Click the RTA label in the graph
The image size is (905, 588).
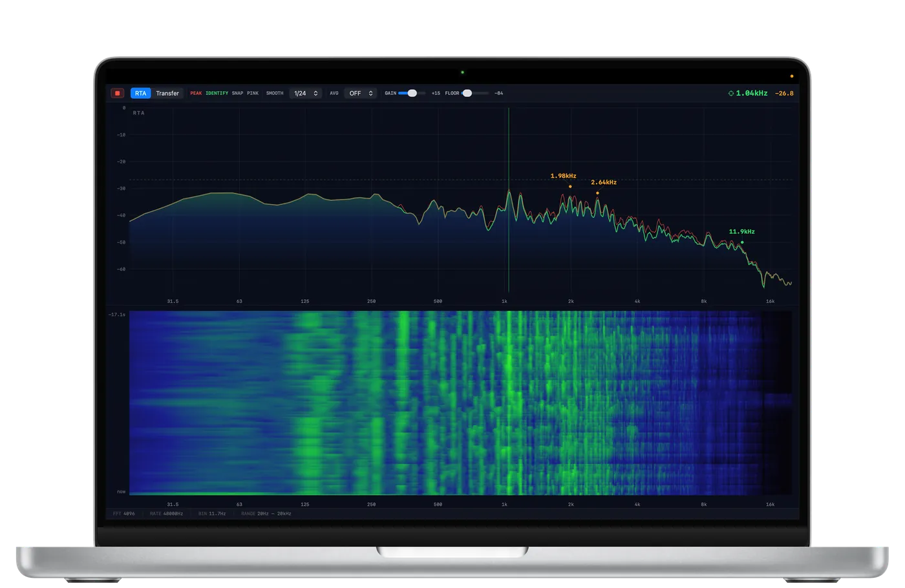(138, 113)
